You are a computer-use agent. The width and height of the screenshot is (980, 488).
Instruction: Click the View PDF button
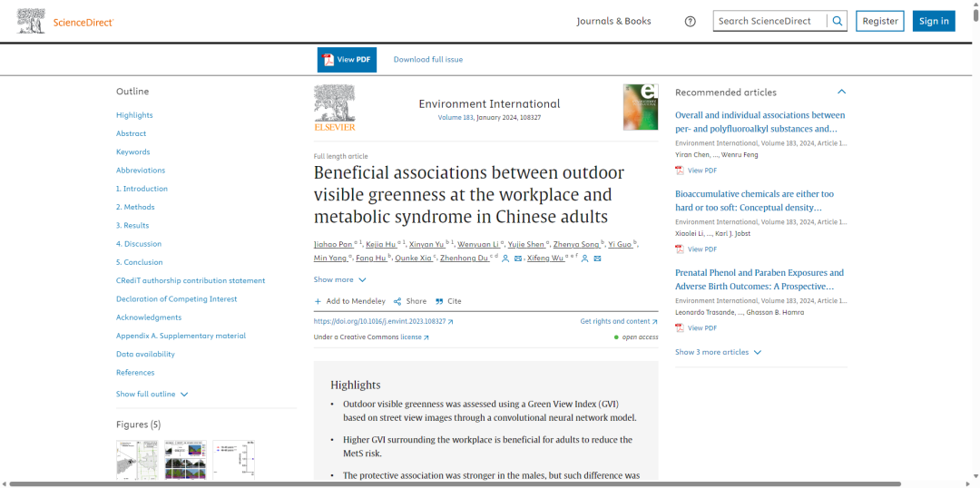[x=347, y=60]
